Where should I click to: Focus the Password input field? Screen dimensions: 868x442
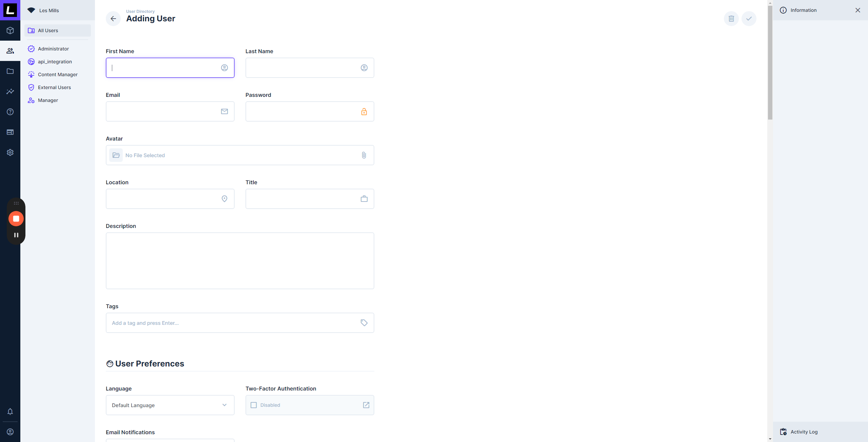coord(310,111)
